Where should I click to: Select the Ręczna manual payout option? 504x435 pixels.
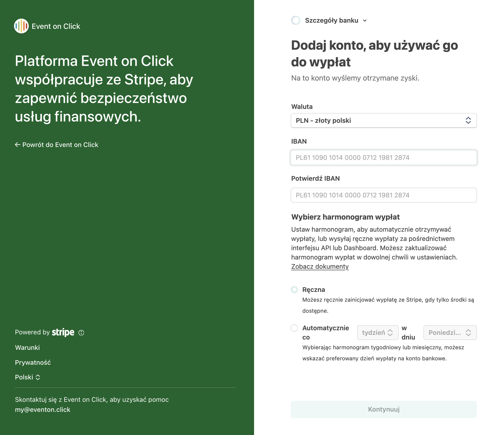[294, 290]
